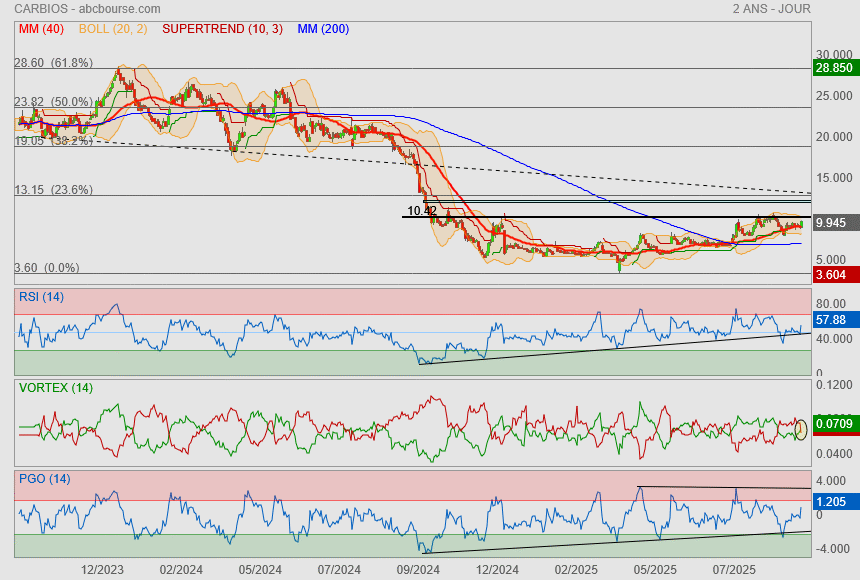
Task: Click the 10.42 resistance level label
Action: [x=422, y=211]
